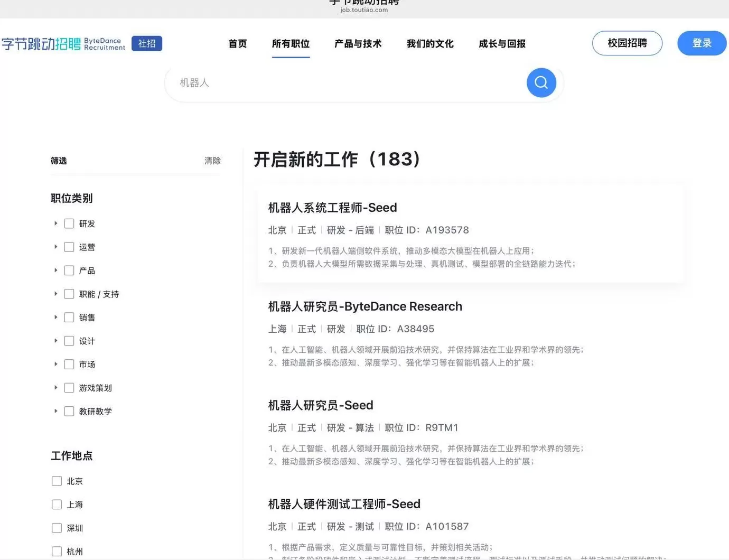This screenshot has width=729, height=560.
Task: Check the 北京 work location filter
Action: pyautogui.click(x=57, y=481)
